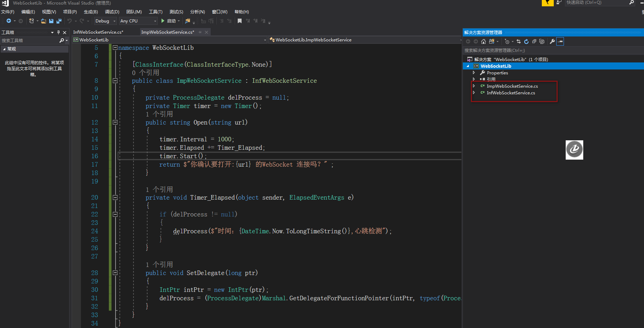Click the Navigate Backward arrow in main toolbar
644x328 pixels.
pos(9,21)
